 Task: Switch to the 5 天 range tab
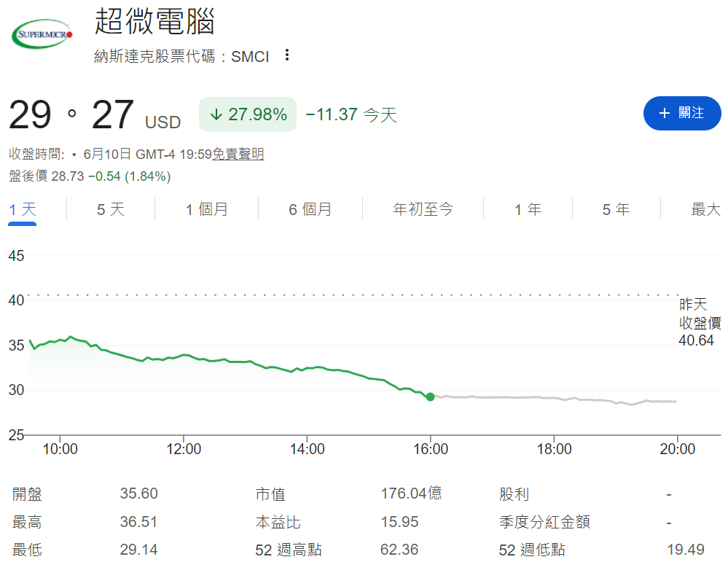(x=111, y=209)
